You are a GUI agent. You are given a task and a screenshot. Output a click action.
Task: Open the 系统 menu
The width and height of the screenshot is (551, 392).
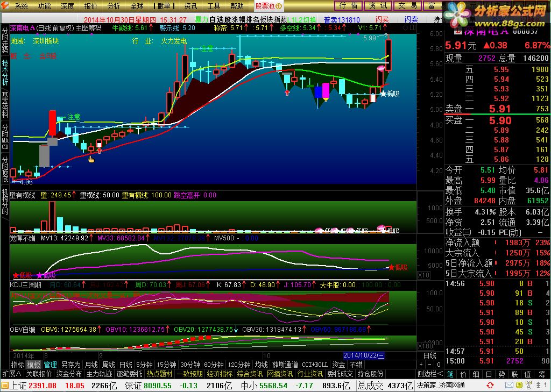(21, 6)
